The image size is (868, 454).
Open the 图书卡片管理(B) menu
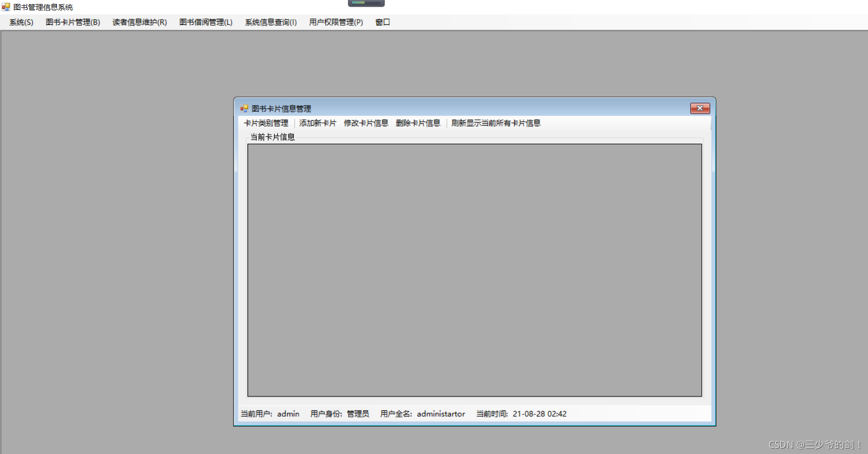pyautogui.click(x=73, y=22)
